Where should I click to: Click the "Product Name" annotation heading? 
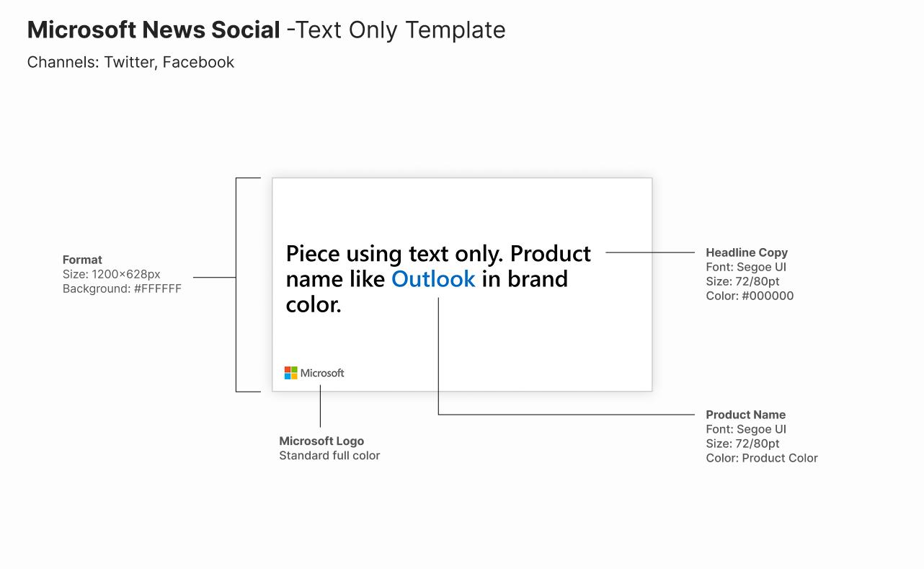click(x=746, y=415)
